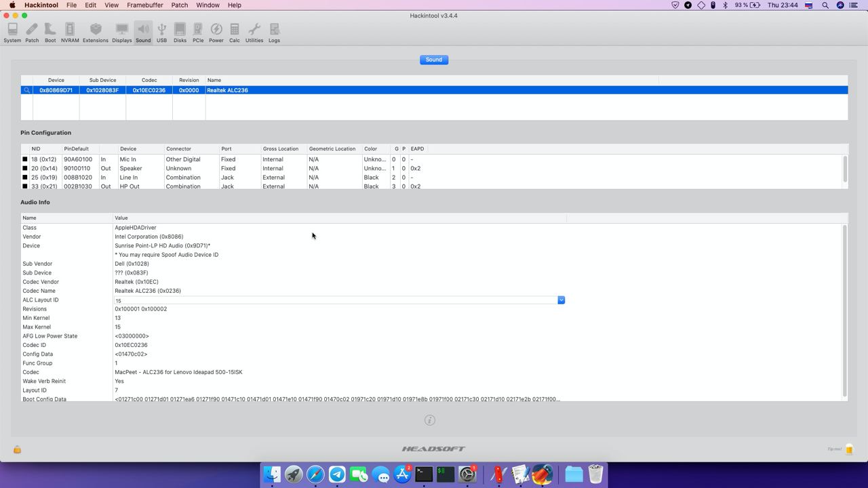This screenshot has width=868, height=488.
Task: Select the Speaker pin row
Action: pos(432,168)
